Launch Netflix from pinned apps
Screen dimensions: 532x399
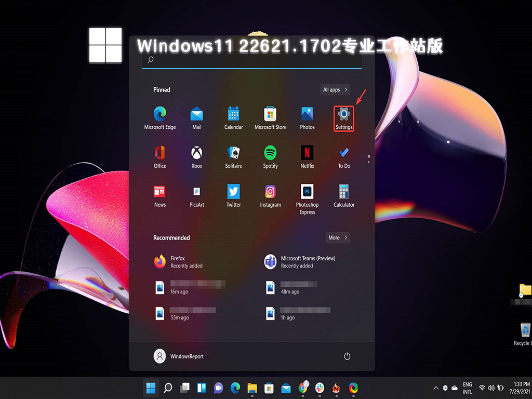(x=307, y=157)
